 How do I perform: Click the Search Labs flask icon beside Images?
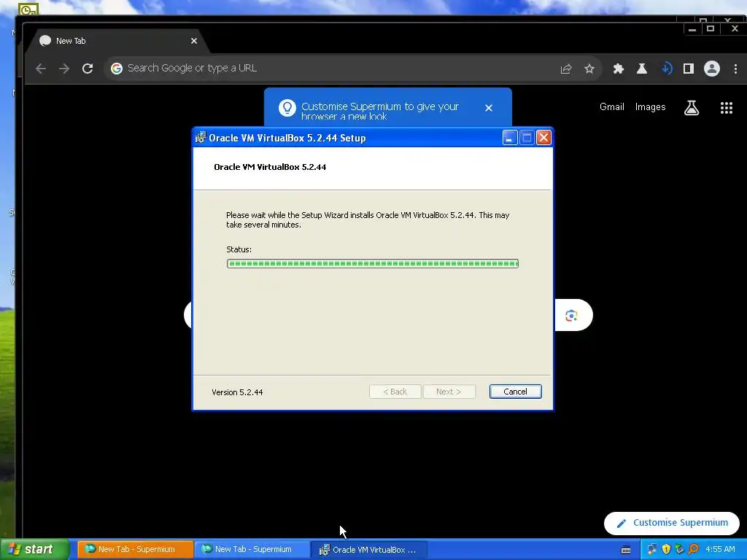pyautogui.click(x=692, y=108)
